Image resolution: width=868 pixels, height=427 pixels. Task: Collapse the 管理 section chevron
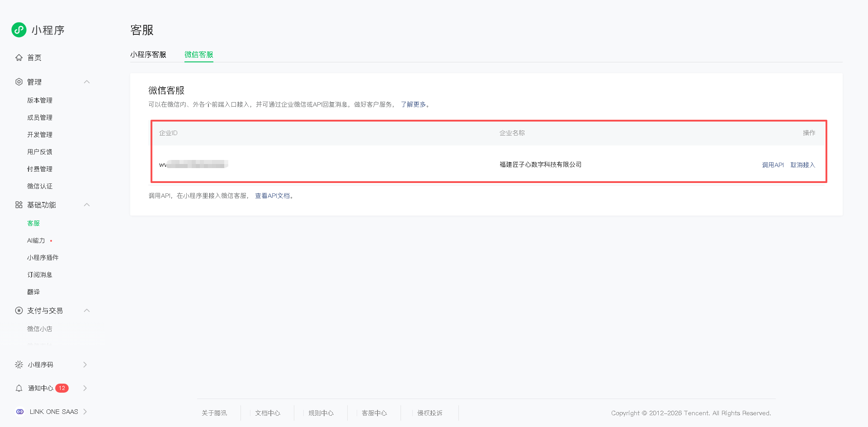pyautogui.click(x=87, y=82)
